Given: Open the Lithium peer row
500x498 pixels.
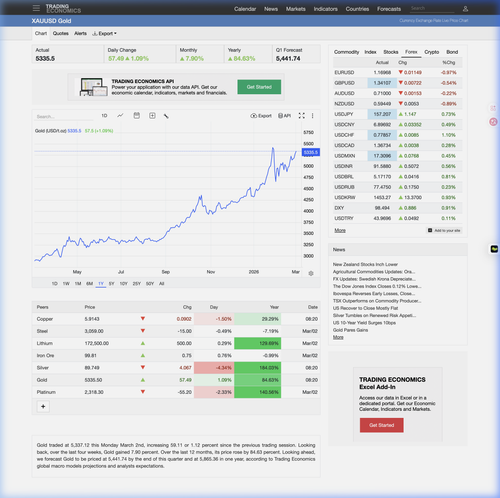Looking at the screenshot, I should (x=176, y=343).
